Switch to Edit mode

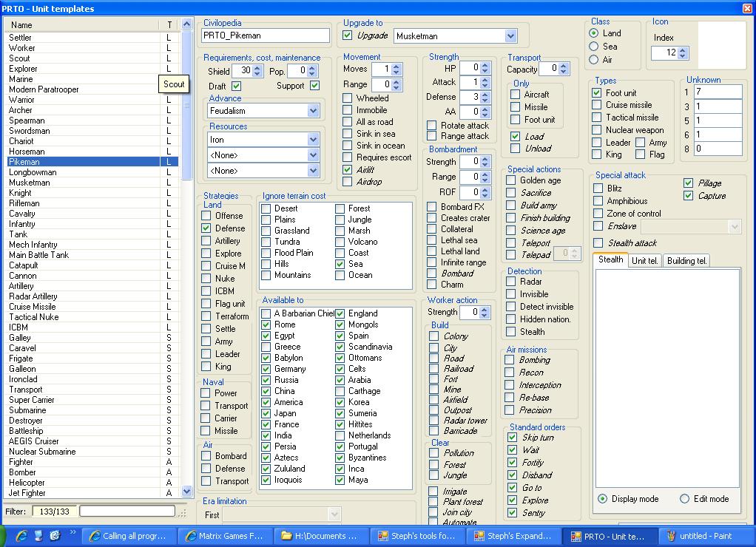685,499
